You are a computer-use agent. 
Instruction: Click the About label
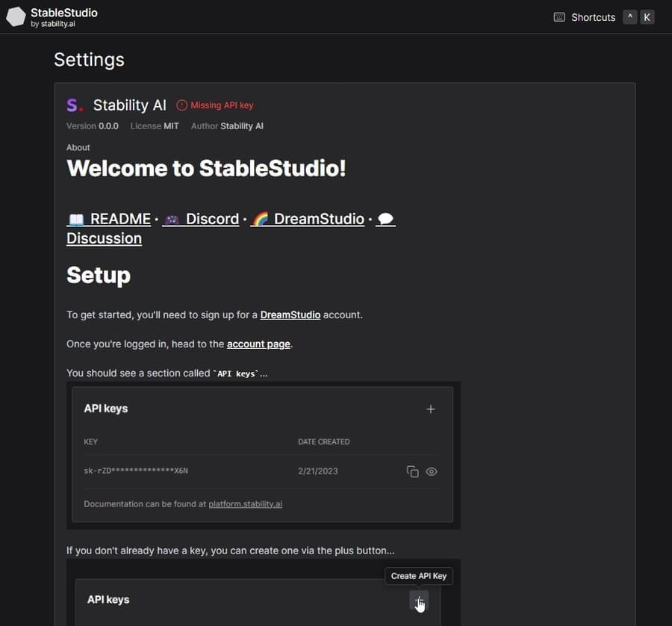[78, 147]
